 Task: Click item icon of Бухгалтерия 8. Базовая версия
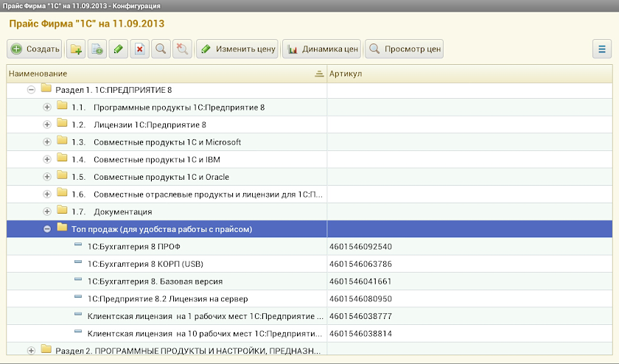(x=78, y=279)
